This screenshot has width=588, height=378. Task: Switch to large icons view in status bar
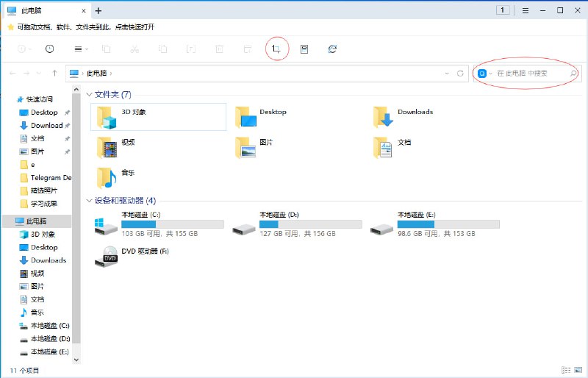tap(578, 370)
